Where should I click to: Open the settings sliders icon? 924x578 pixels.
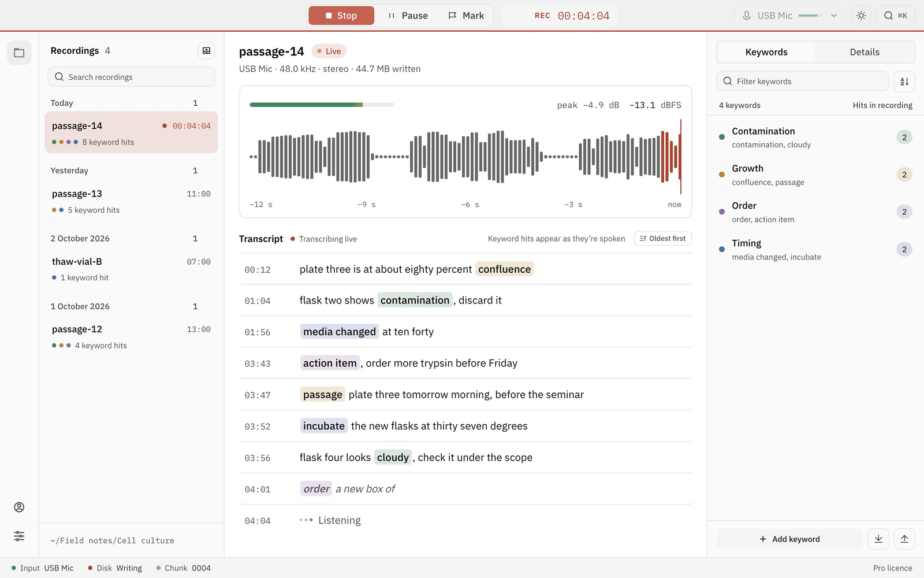click(x=19, y=536)
